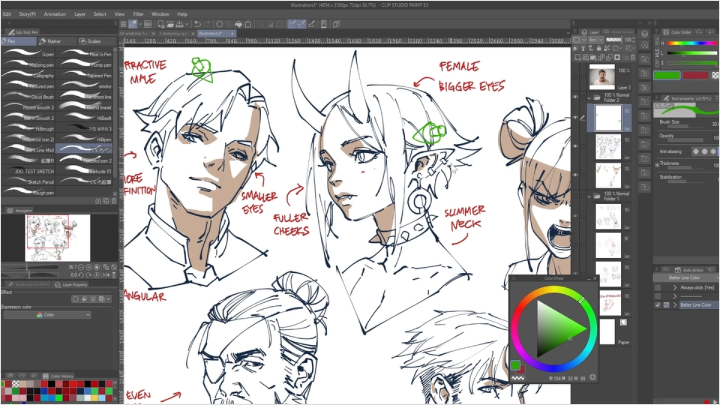Click Reset rotation icon in Navigator

coord(97,275)
